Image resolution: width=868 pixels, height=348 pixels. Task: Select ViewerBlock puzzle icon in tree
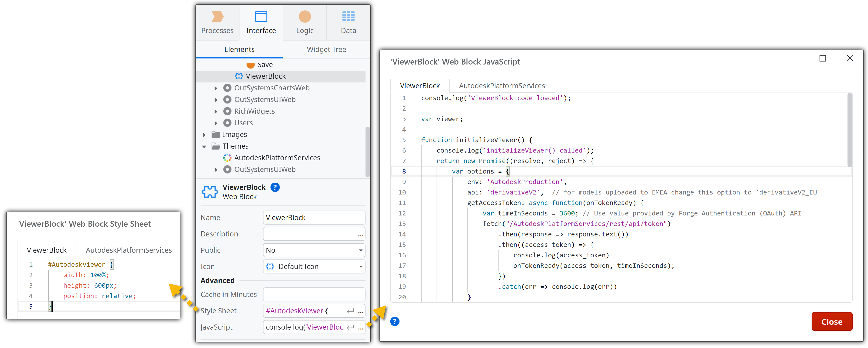[239, 76]
